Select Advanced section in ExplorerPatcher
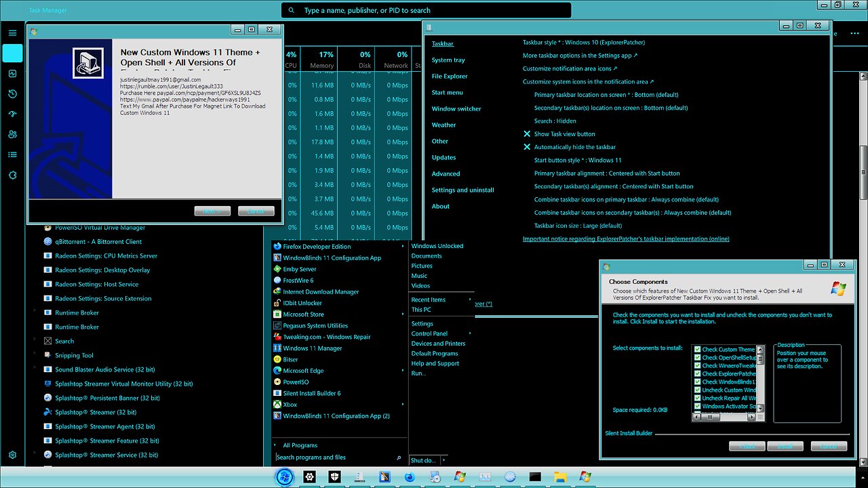Viewport: 868px width, 488px height. point(446,174)
